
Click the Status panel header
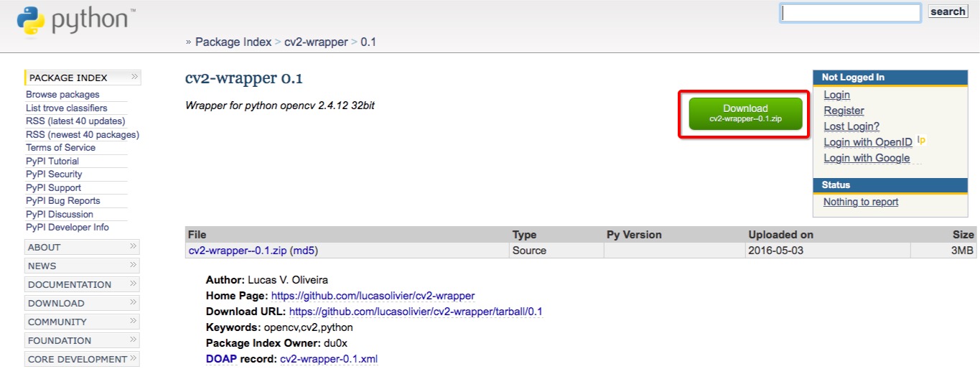pos(890,184)
